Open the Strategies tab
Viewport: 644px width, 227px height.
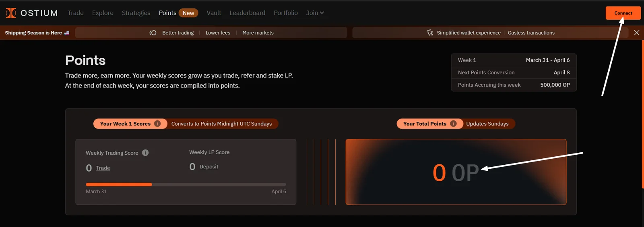(x=136, y=13)
